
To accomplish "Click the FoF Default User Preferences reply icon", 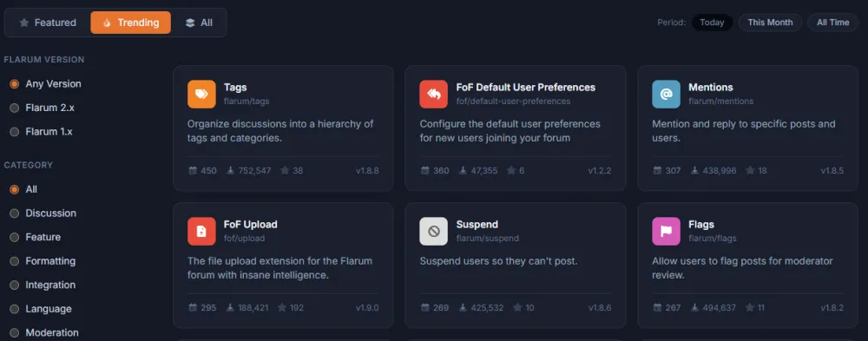I will [x=433, y=94].
